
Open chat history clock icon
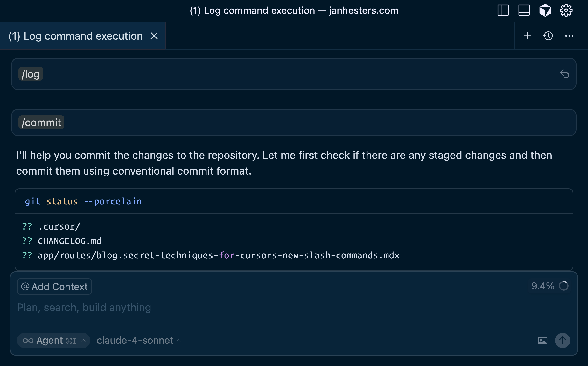click(x=548, y=36)
